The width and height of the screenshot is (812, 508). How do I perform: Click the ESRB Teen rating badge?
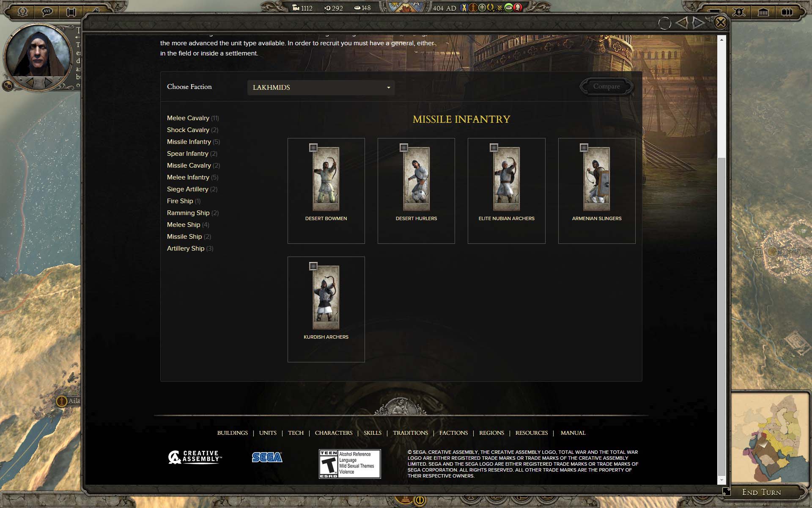click(350, 464)
